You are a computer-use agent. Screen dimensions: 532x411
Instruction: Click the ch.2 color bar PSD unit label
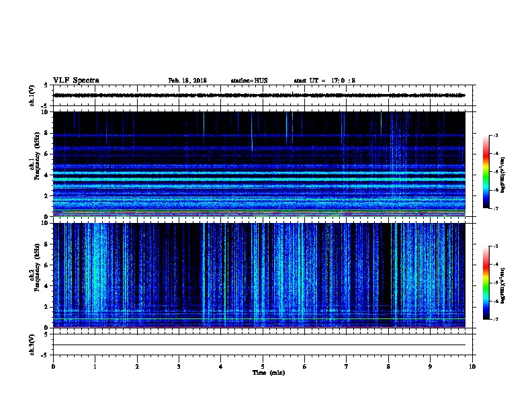click(502, 285)
